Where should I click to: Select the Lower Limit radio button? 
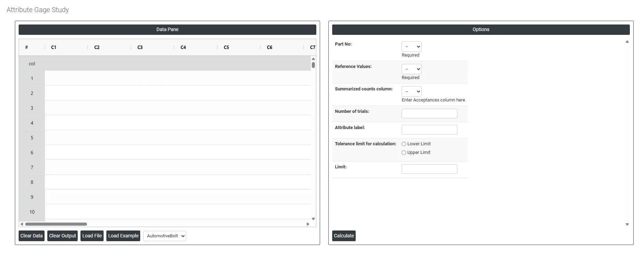coord(404,144)
